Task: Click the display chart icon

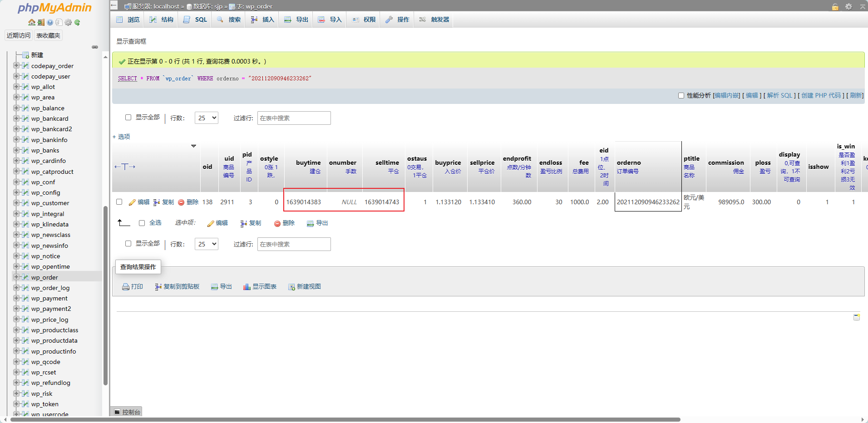Action: point(247,287)
